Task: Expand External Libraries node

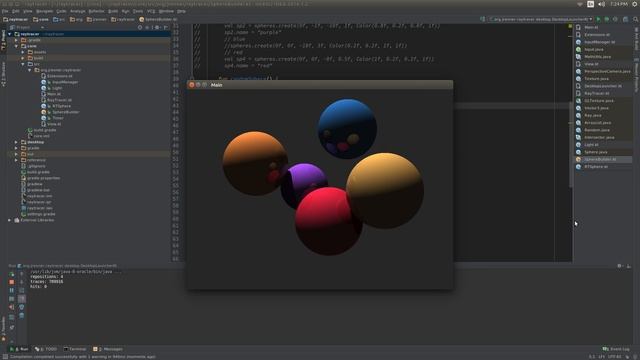Action: point(10,220)
